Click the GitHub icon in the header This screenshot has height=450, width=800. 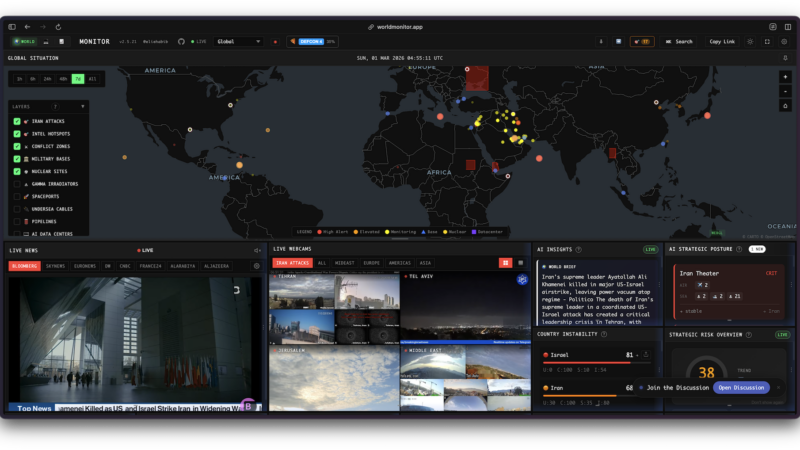[180, 41]
